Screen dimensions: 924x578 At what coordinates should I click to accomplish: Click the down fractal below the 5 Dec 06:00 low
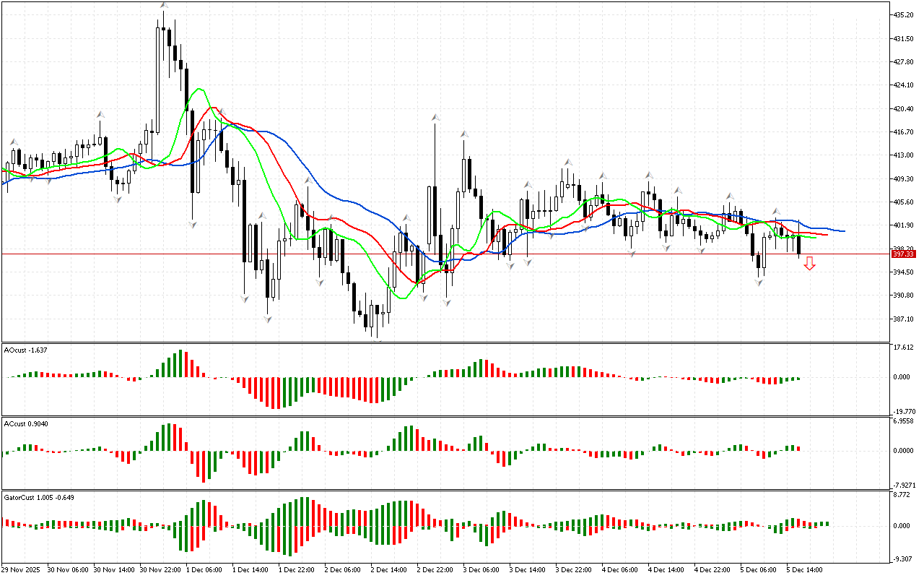[x=759, y=282]
